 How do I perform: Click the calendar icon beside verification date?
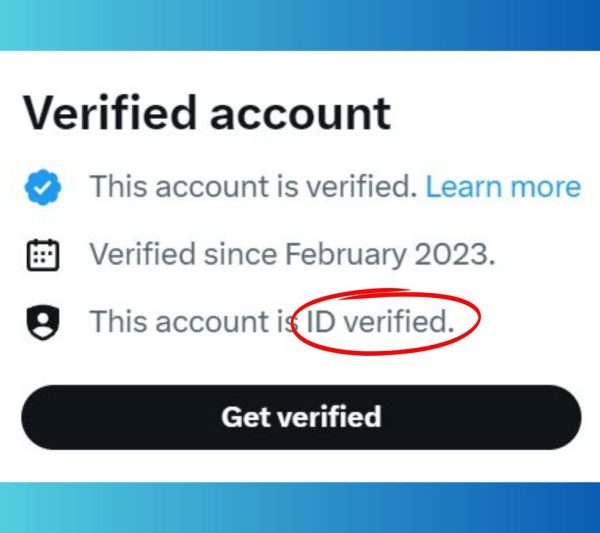43,254
